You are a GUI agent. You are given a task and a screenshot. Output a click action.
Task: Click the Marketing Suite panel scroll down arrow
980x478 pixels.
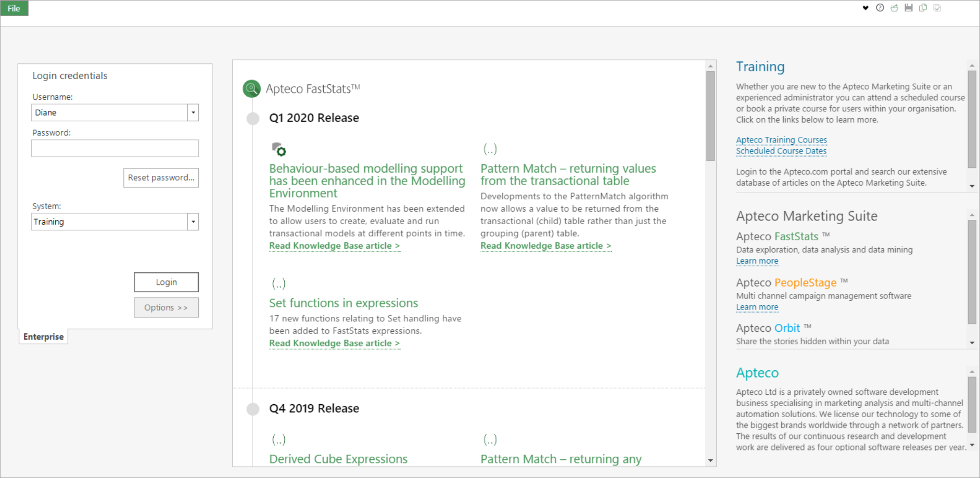(972, 343)
